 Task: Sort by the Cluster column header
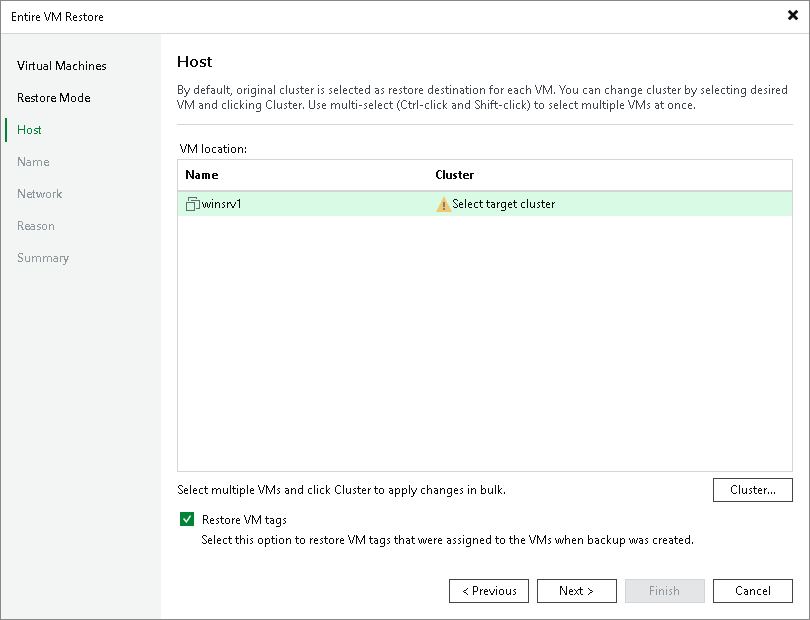pyautogui.click(x=454, y=175)
